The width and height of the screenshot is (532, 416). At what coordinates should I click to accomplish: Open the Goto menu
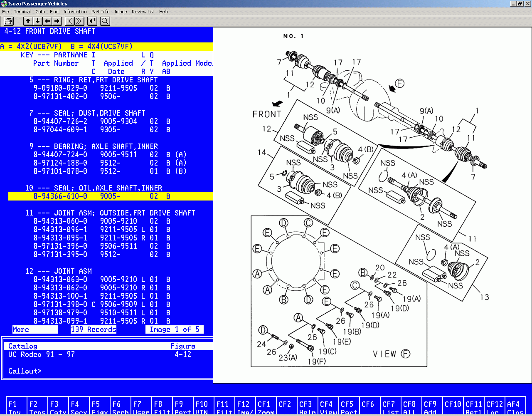click(x=40, y=12)
